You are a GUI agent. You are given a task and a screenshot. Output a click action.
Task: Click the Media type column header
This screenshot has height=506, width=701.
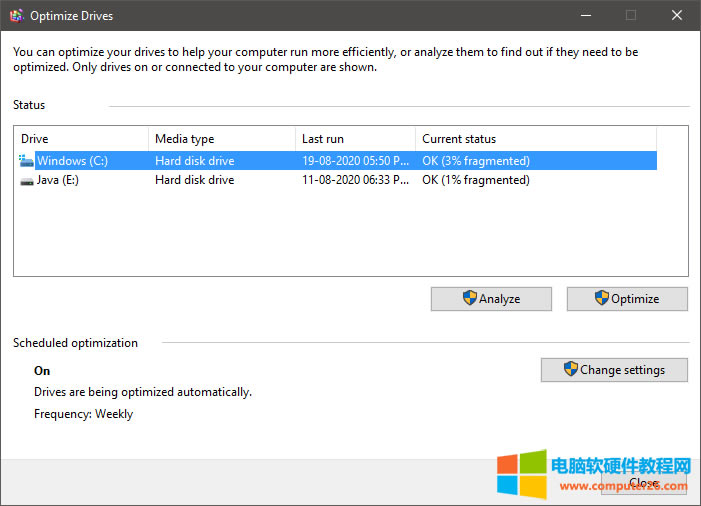pyautogui.click(x=221, y=139)
